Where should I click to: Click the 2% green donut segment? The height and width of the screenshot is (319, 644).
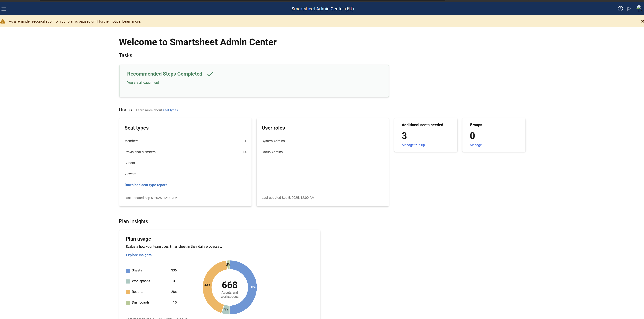click(228, 265)
